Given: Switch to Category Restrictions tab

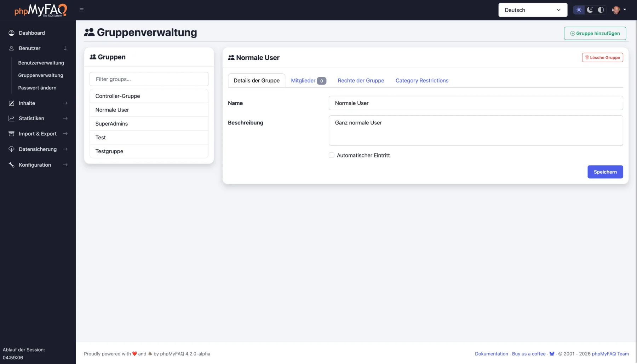Looking at the screenshot, I should point(422,81).
